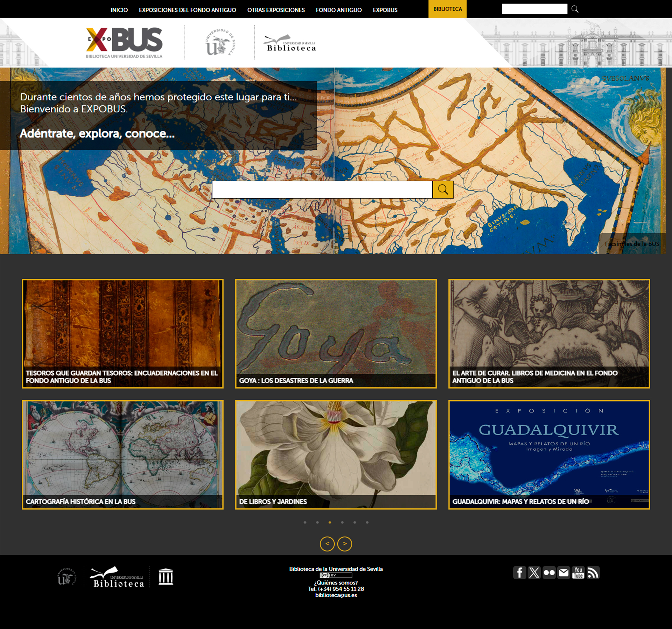This screenshot has height=629, width=672.
Task: Open the YouTube icon in footer
Action: [x=578, y=572]
